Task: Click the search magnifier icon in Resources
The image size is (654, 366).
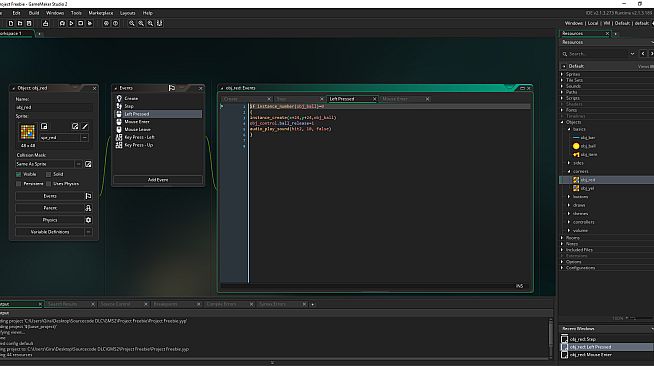Action: [x=565, y=54]
